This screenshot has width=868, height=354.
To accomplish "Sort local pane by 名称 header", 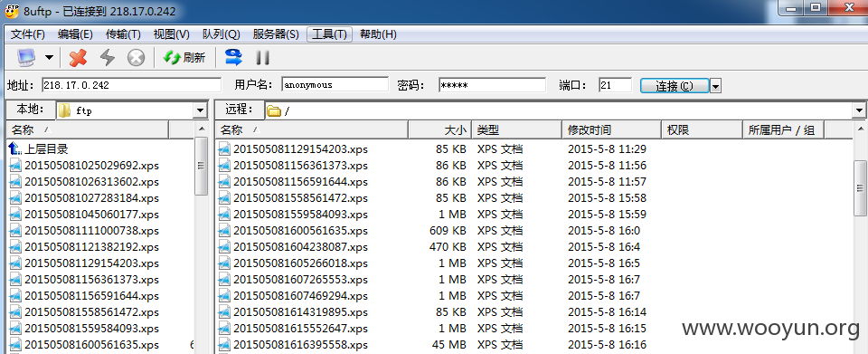I will [x=87, y=130].
